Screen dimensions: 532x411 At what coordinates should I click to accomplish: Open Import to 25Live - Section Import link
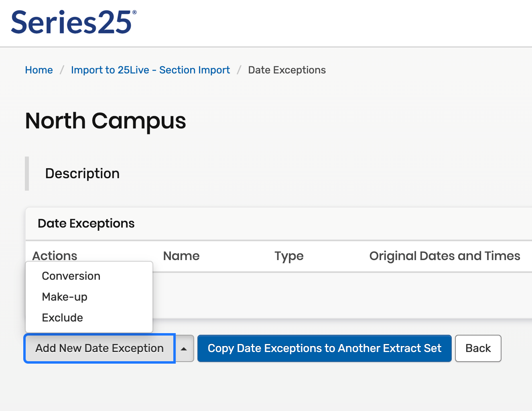(150, 70)
